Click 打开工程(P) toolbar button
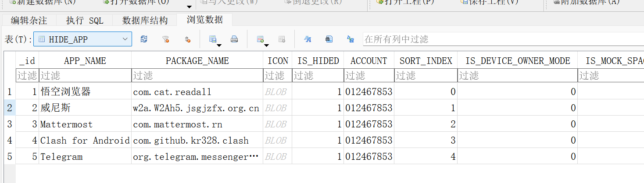Image resolution: width=644 pixels, height=183 pixels. (x=406, y=2)
